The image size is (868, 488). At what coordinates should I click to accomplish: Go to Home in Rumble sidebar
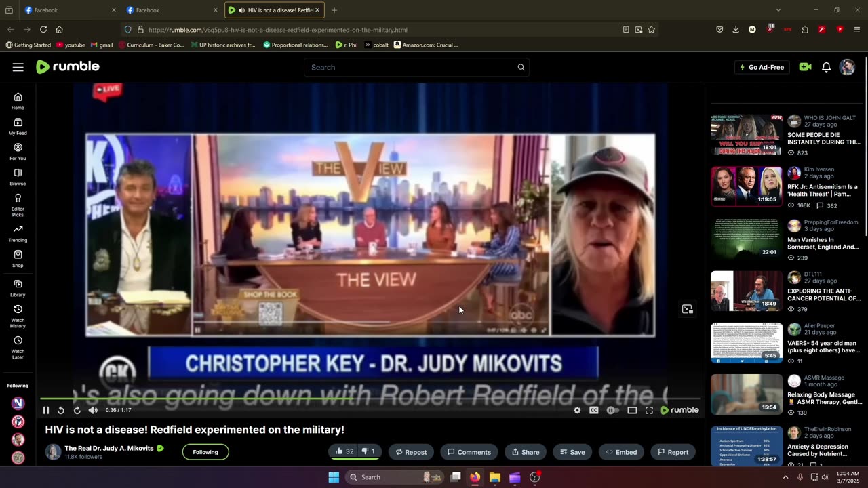(18, 101)
